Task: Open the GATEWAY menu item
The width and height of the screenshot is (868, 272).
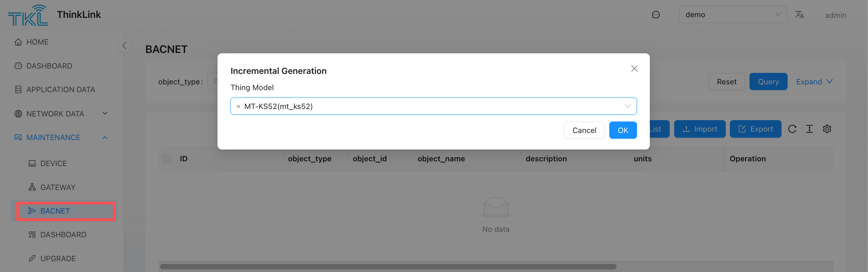Action: pyautogui.click(x=58, y=187)
